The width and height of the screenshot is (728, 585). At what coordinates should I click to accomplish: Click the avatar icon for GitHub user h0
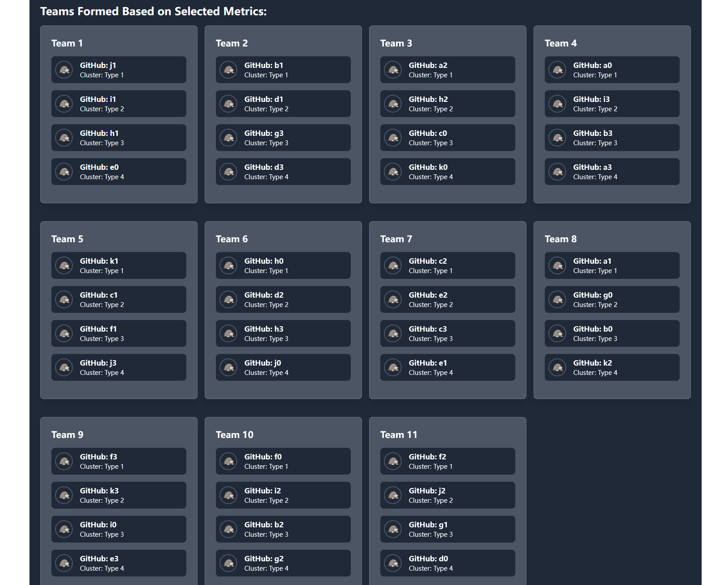229,265
